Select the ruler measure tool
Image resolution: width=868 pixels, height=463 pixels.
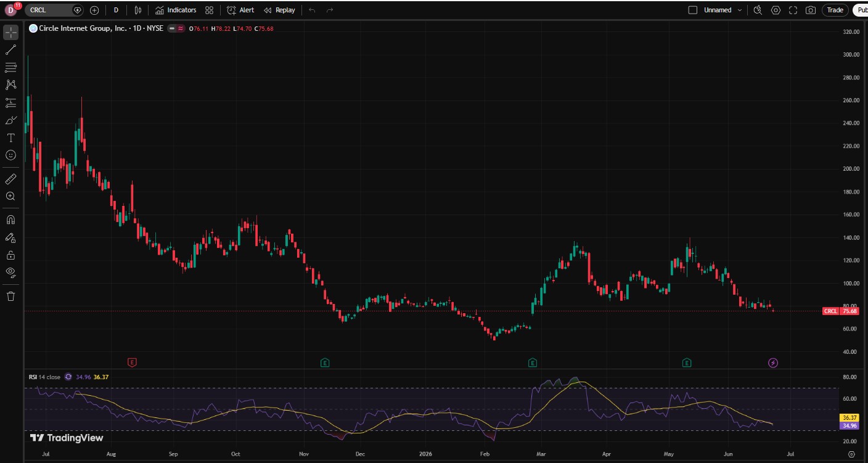(11, 179)
